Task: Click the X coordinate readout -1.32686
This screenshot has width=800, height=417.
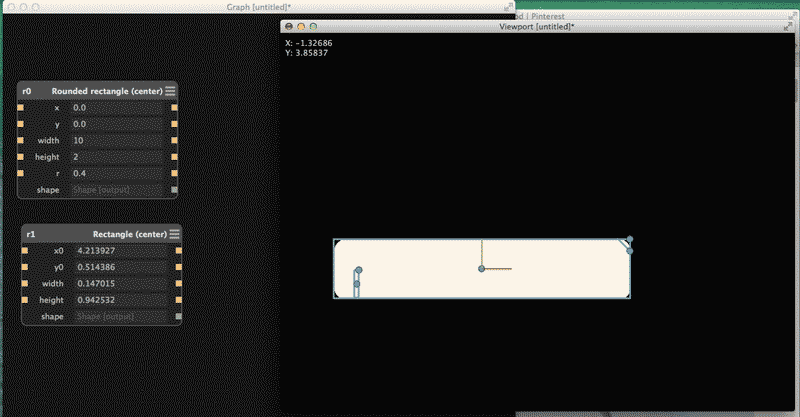Action: (309, 43)
